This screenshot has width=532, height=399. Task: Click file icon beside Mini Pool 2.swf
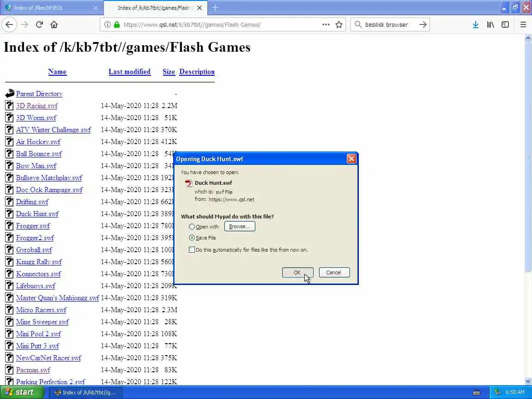click(10, 333)
